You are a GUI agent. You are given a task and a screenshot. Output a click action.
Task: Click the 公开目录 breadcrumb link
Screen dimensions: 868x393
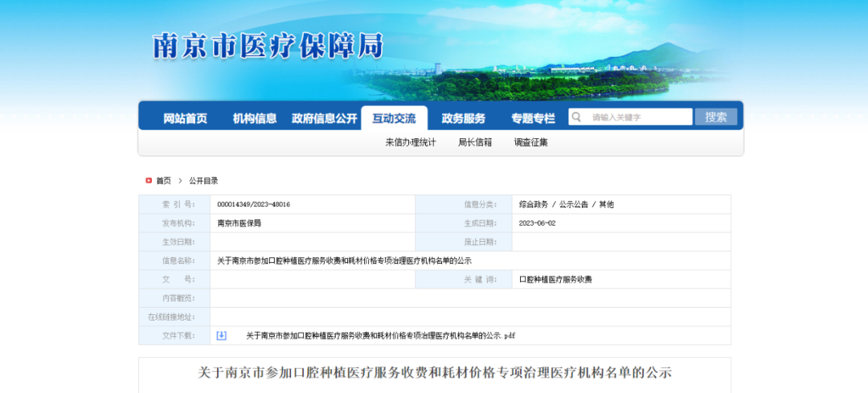(x=203, y=181)
